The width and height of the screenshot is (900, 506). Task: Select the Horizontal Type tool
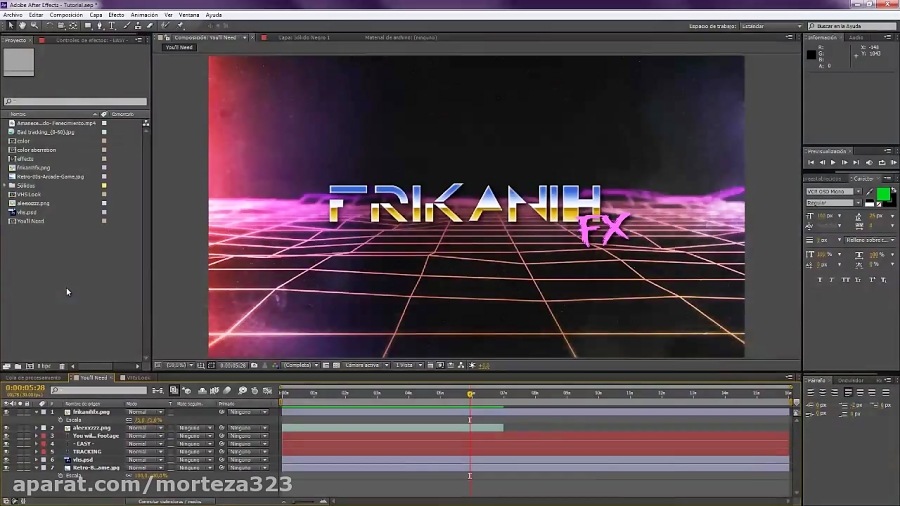[112, 26]
